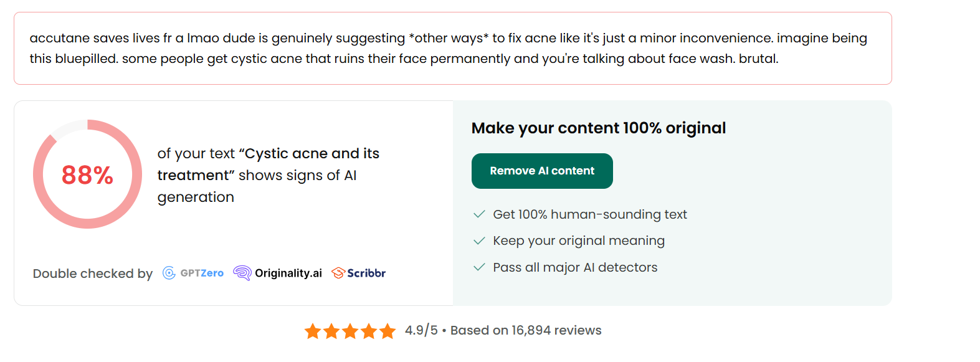Screen dimensions: 980x362
Task: Click "Get 100% human-sounding text" line
Action: pos(589,214)
